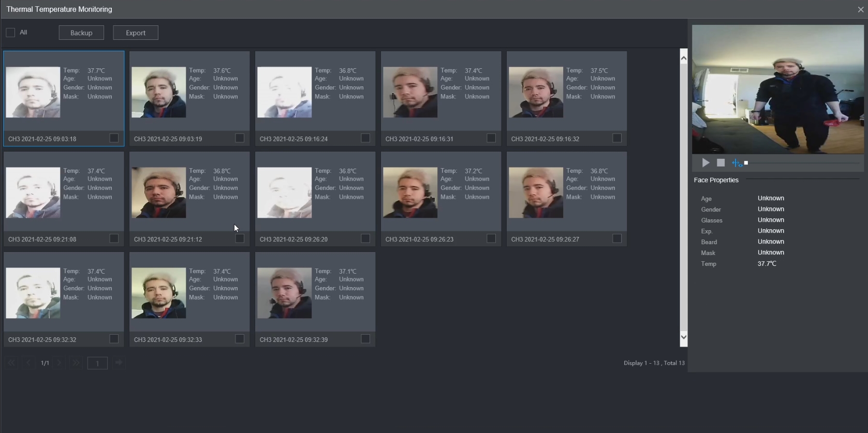The height and width of the screenshot is (433, 868).
Task: Select the face thumbnail captured at 09:26:23
Action: 410,192
